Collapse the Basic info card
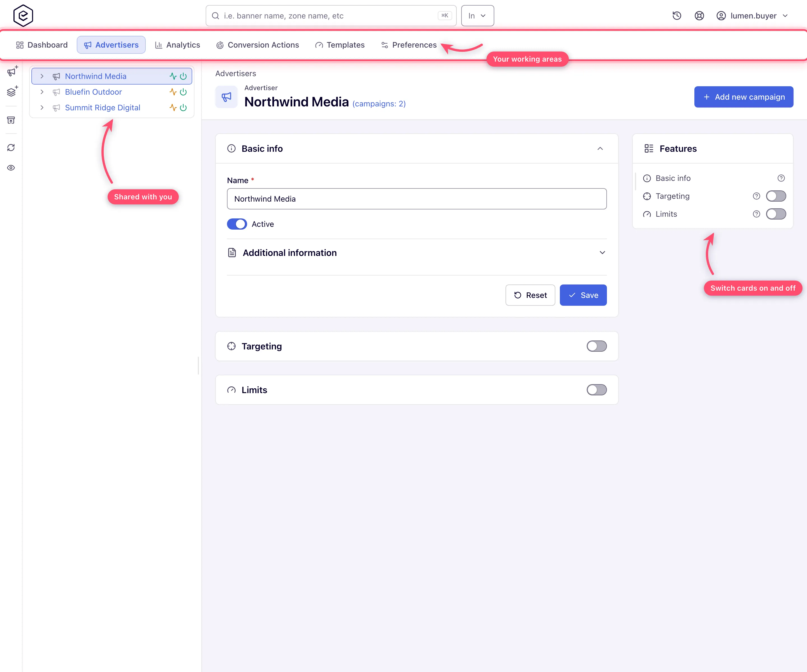The image size is (807, 672). tap(600, 149)
